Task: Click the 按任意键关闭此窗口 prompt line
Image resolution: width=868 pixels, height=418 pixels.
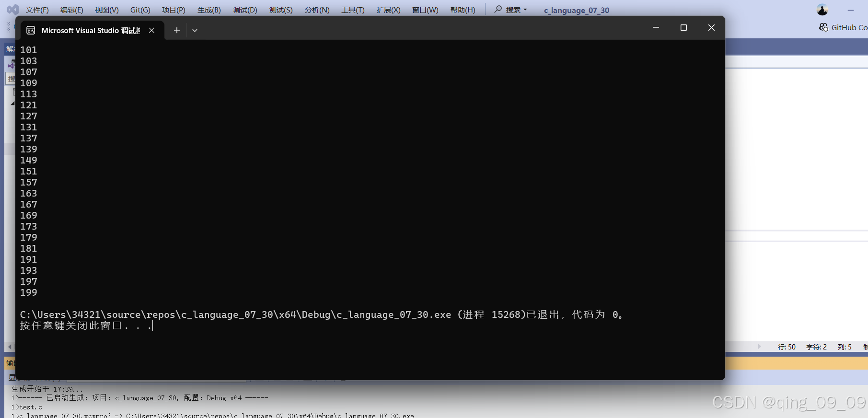Action: coord(86,326)
